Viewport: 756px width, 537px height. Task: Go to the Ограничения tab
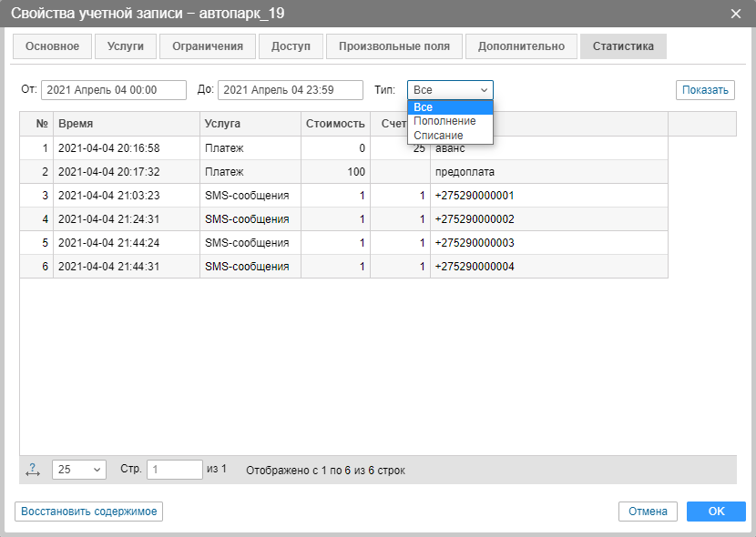tap(208, 46)
